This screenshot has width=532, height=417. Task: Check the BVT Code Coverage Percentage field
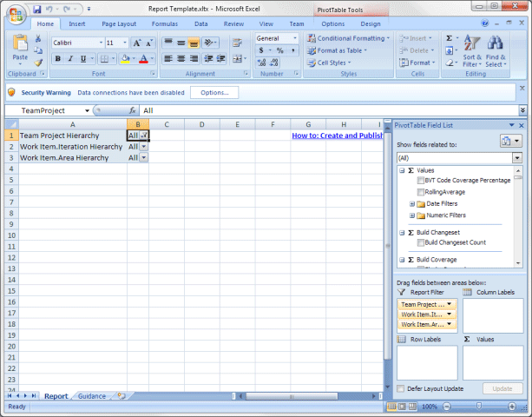[420, 181]
